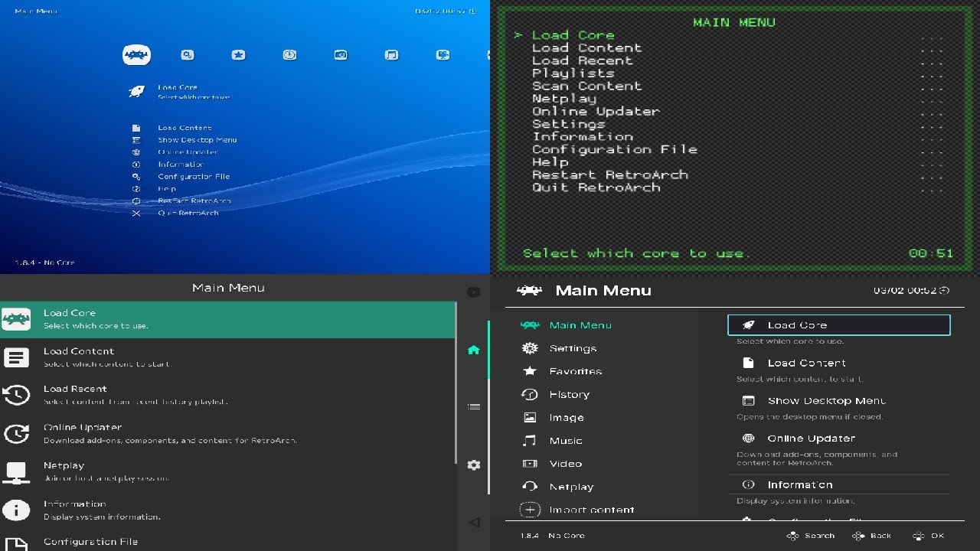Viewport: 980px width, 551px height.
Task: Open the gears Settings tab in blue XMB
Action: tap(188, 55)
